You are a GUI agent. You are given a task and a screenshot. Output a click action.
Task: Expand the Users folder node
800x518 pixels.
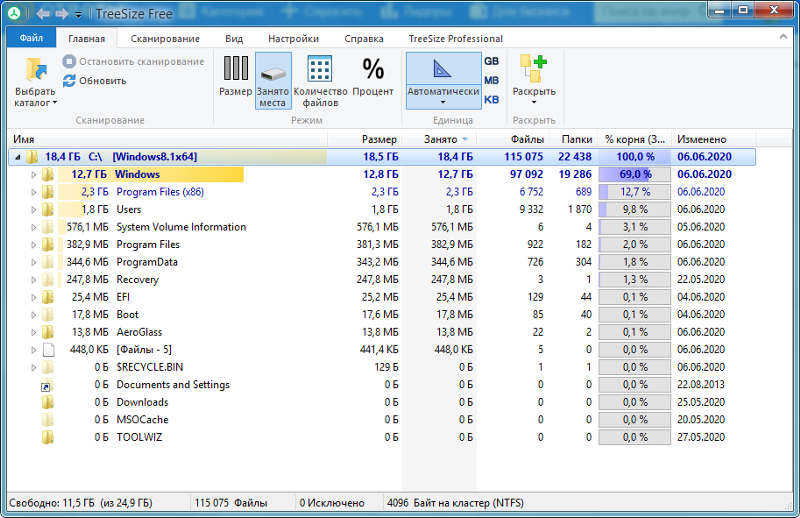click(33, 210)
